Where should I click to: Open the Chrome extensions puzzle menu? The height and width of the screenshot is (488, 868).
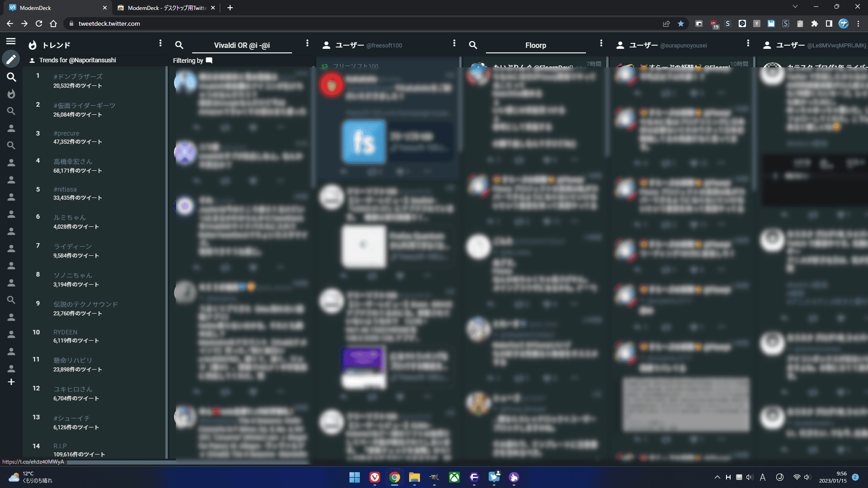coord(815,23)
